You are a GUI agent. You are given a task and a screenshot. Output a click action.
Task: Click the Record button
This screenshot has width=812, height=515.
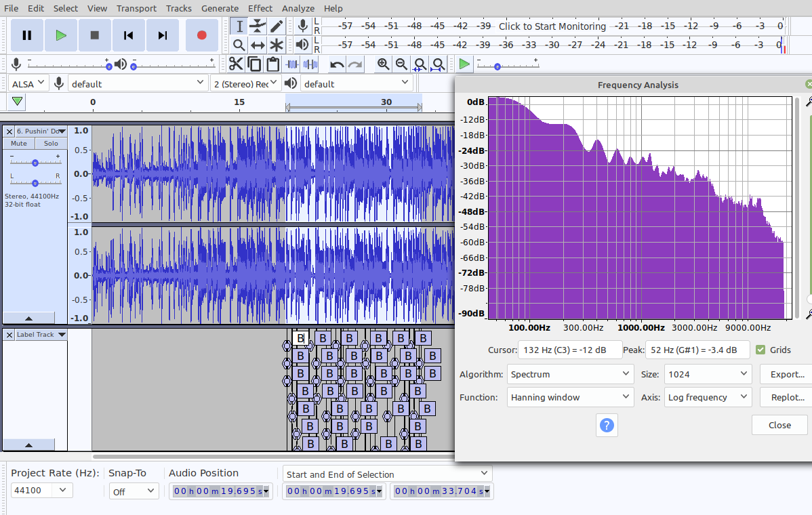pyautogui.click(x=201, y=35)
